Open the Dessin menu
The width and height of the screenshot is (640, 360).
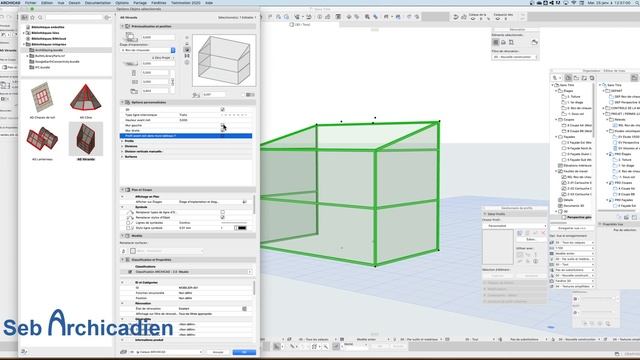pyautogui.click(x=74, y=2)
